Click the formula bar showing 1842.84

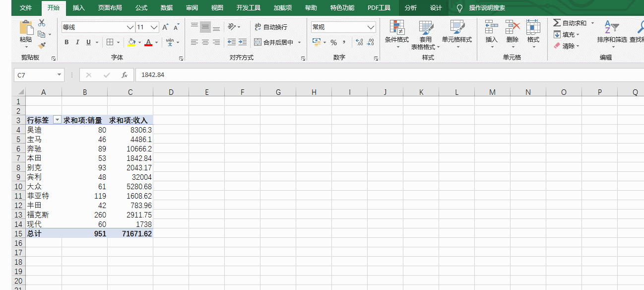tap(389, 75)
